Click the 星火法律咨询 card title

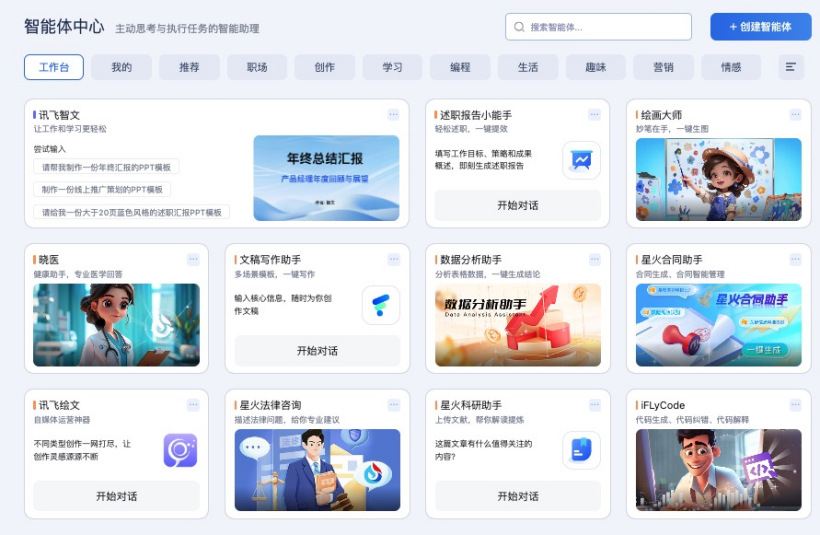pos(270,405)
